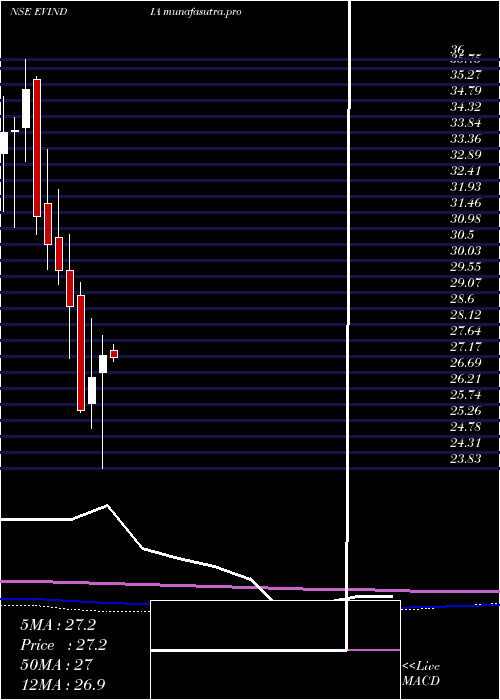Click the 24.31 price axis label
Screen dimensions: 500x700
[x=466, y=444]
